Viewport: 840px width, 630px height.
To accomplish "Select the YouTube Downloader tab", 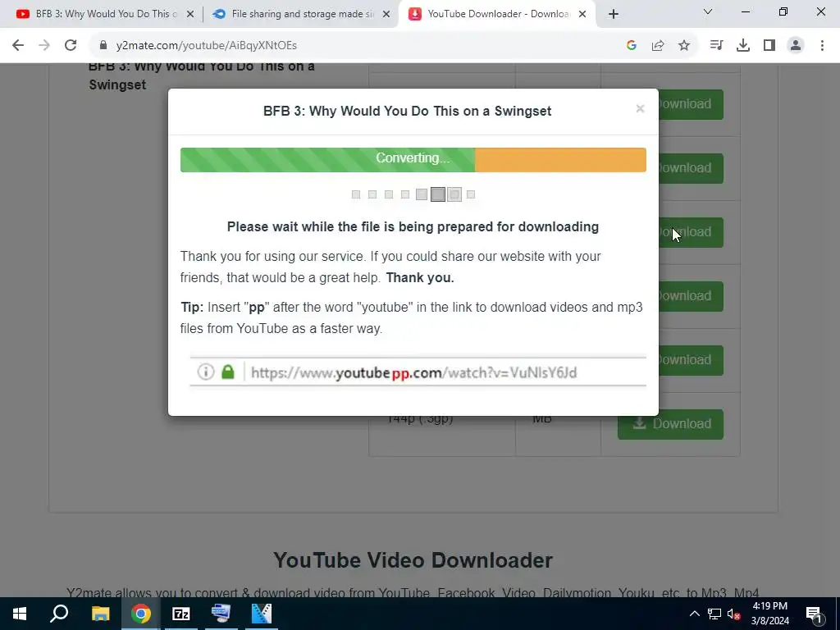I will [498, 14].
